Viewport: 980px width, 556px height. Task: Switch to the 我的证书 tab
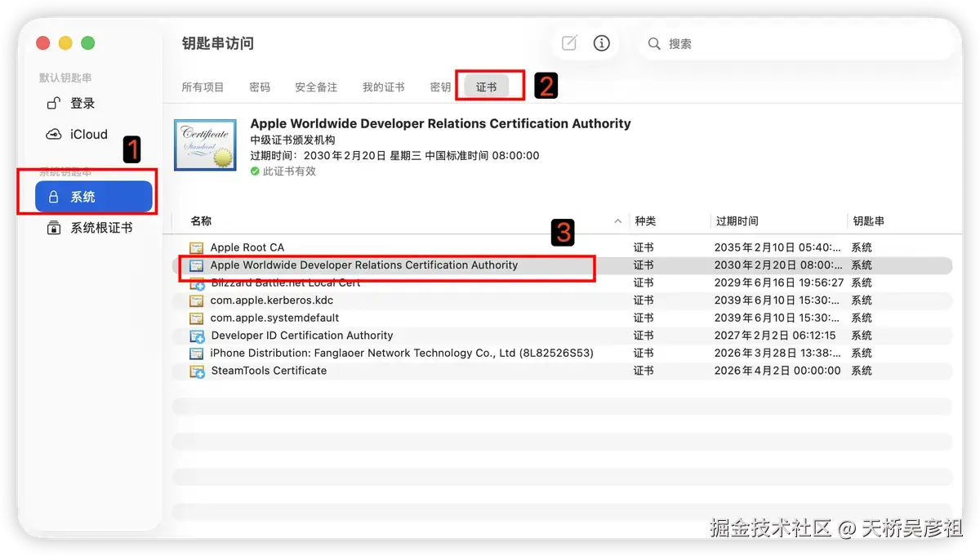(x=384, y=87)
